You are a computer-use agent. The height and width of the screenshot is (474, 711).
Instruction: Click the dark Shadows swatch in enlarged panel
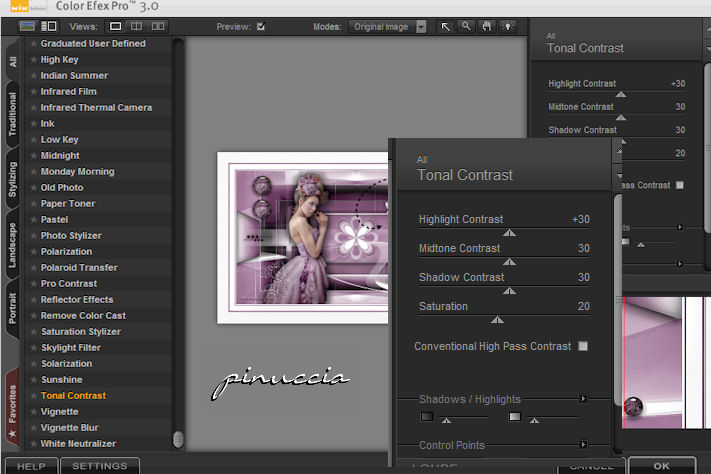click(x=427, y=416)
